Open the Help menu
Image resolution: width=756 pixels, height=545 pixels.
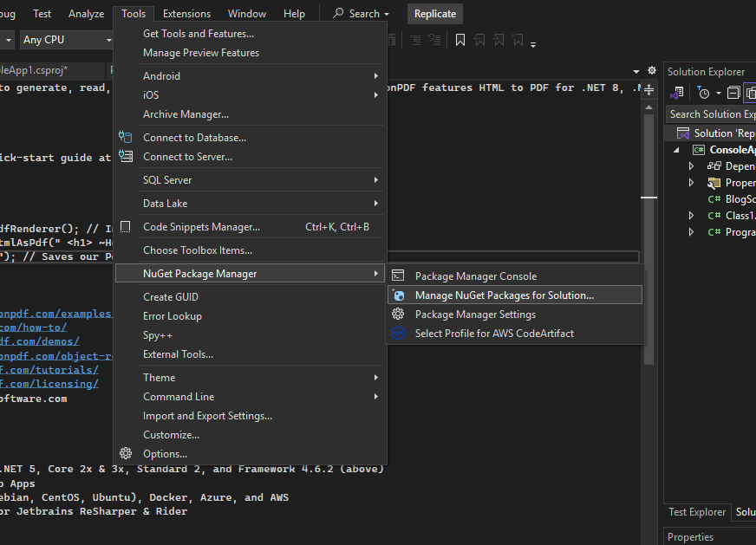click(x=294, y=14)
